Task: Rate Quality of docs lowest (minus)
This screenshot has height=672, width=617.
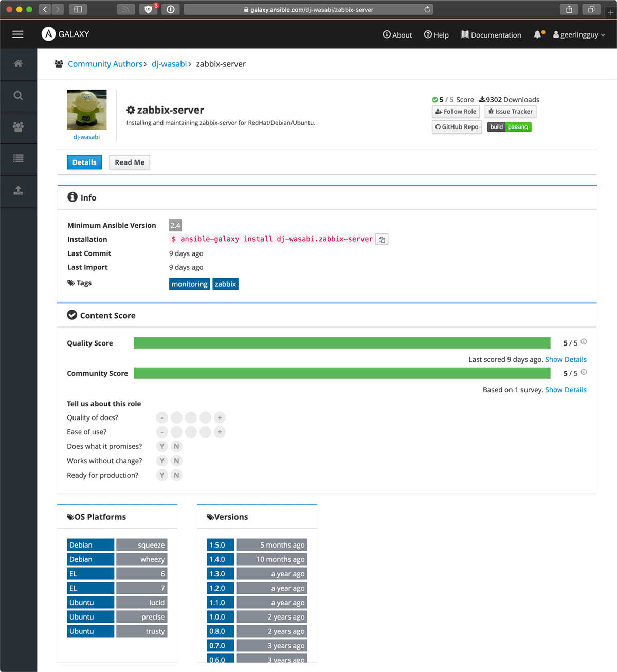Action: [x=162, y=417]
